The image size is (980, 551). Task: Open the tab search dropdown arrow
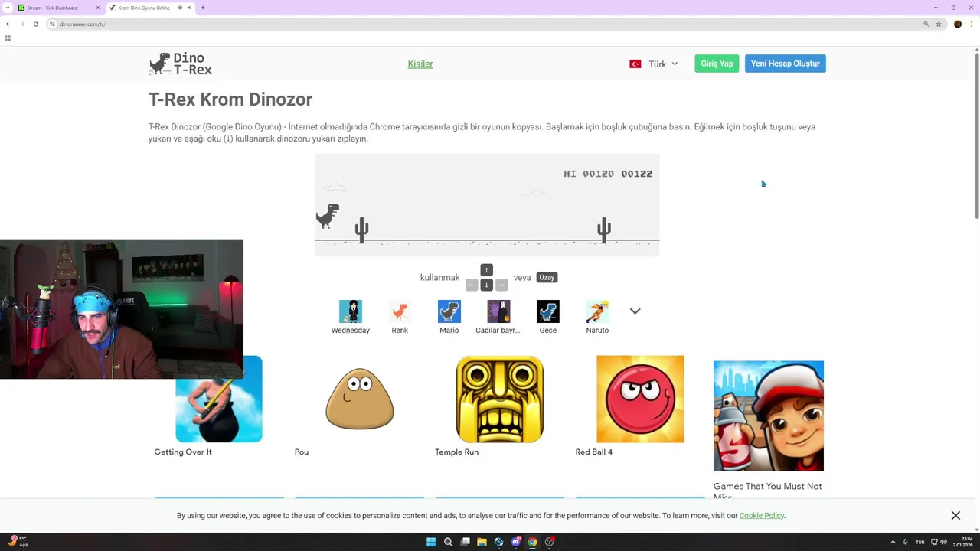coord(7,8)
